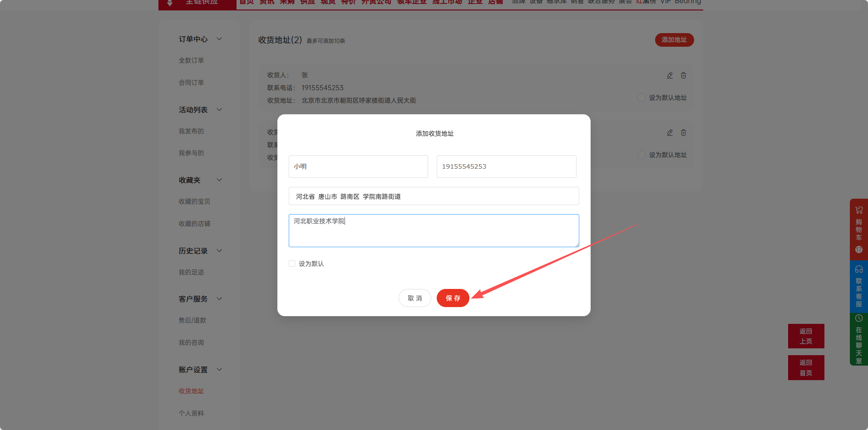Screen dimensions: 868x430
Task: Open the region selector 河北省 唐山市 field
Action: (434, 196)
